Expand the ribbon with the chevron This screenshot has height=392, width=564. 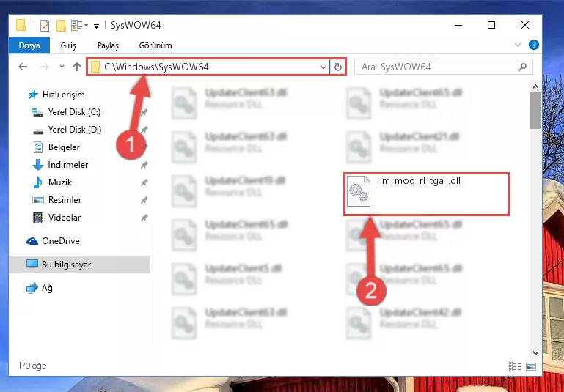(518, 45)
